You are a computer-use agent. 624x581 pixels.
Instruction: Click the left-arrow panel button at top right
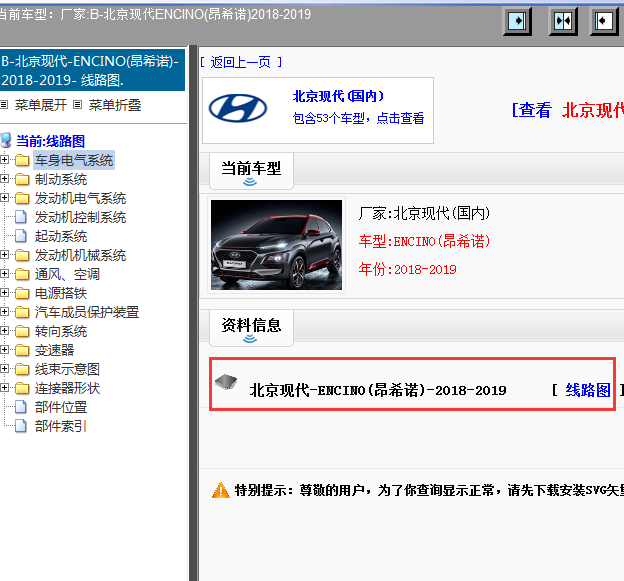[604, 21]
